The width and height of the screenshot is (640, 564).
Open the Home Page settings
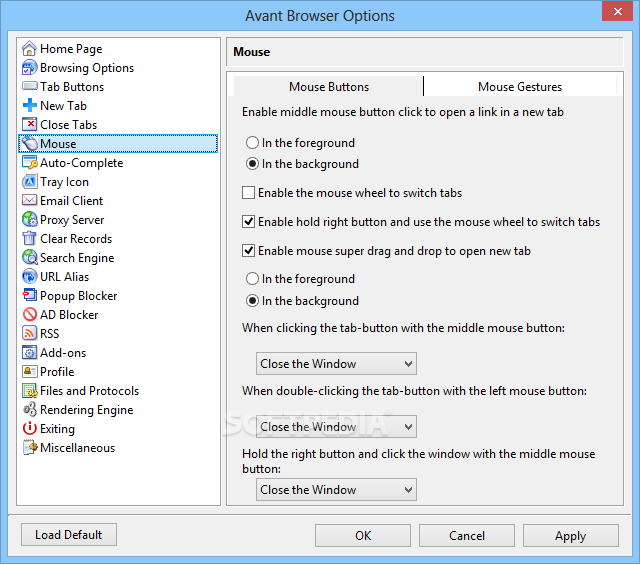point(71,49)
